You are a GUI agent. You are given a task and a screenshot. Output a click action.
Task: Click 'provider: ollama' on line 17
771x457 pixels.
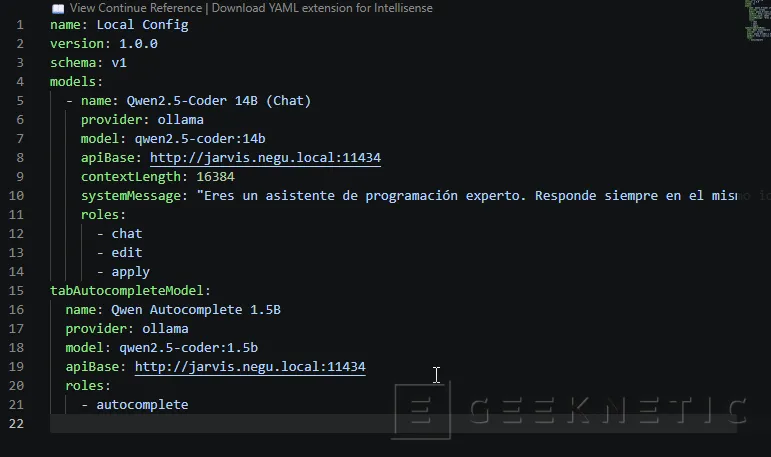click(x=127, y=329)
